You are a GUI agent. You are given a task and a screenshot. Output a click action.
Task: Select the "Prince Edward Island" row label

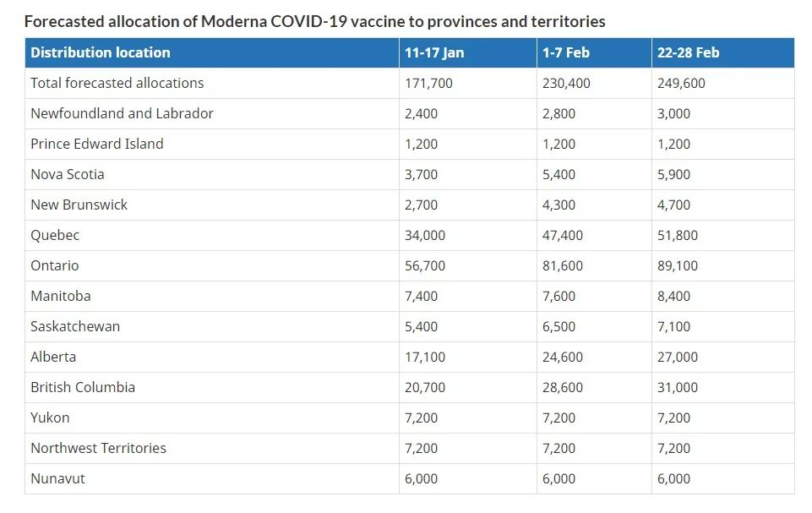(97, 144)
